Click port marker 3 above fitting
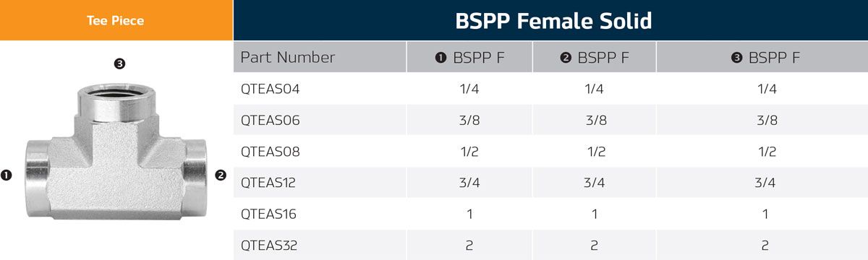 [x=120, y=64]
